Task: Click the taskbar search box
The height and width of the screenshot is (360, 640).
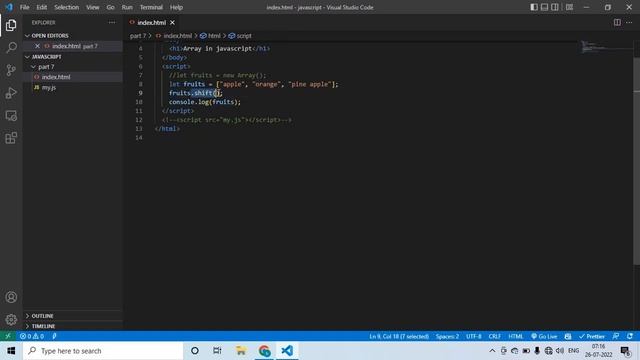Action: pos(103,351)
